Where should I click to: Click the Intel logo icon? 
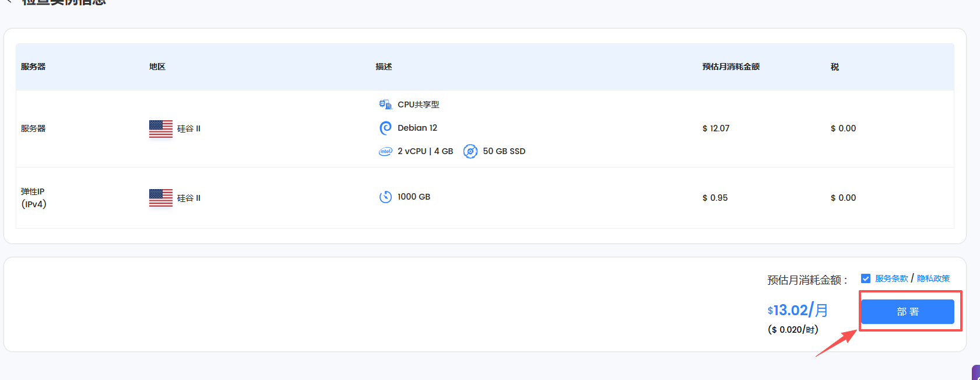pos(385,151)
